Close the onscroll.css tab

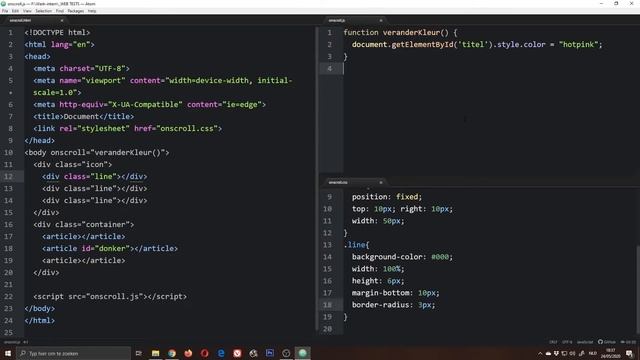tap(381, 182)
